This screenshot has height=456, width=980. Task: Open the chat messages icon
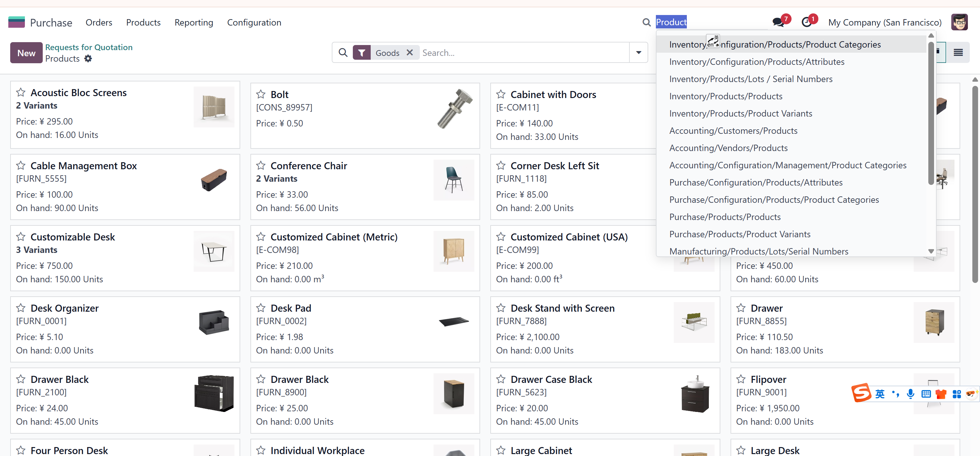tap(778, 22)
